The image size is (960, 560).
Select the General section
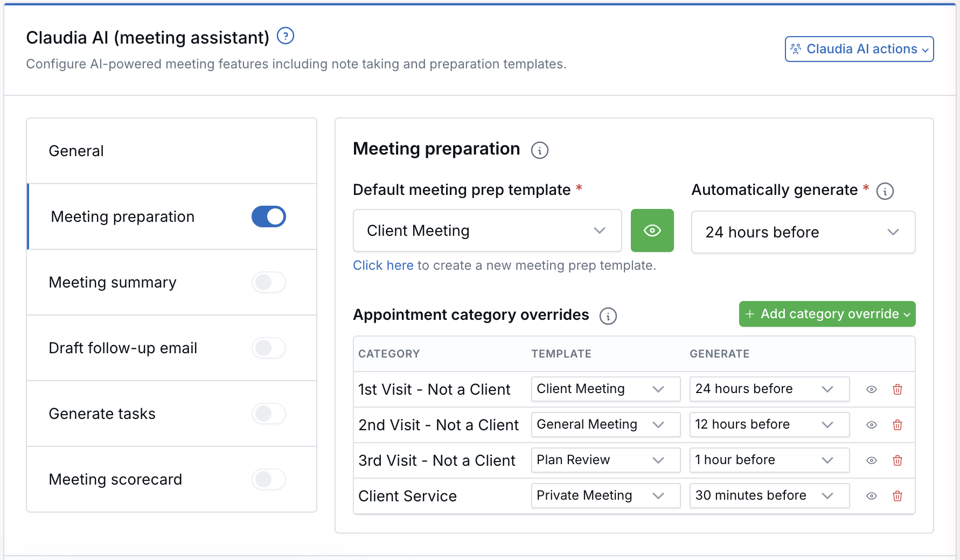point(171,151)
